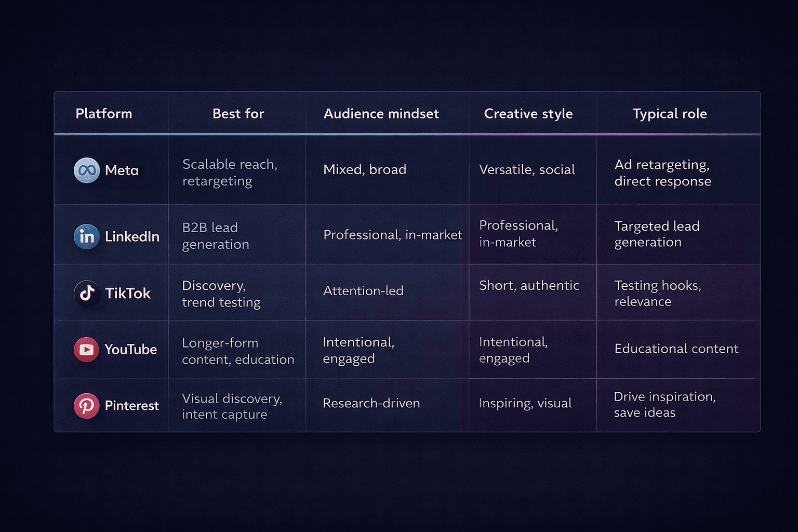Click 'Intentional, engaged' in Audience mindset column
This screenshot has height=532, width=798.
358,350
